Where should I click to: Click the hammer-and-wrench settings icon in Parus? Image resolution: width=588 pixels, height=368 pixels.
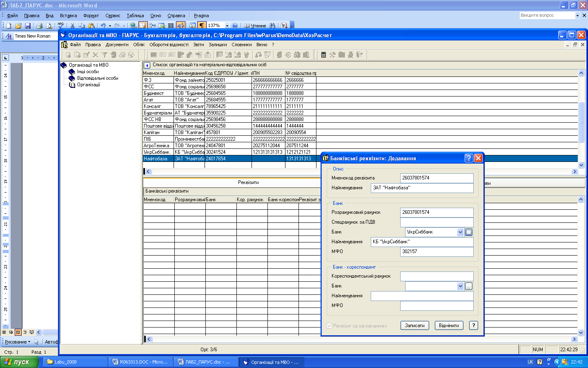click(332, 55)
